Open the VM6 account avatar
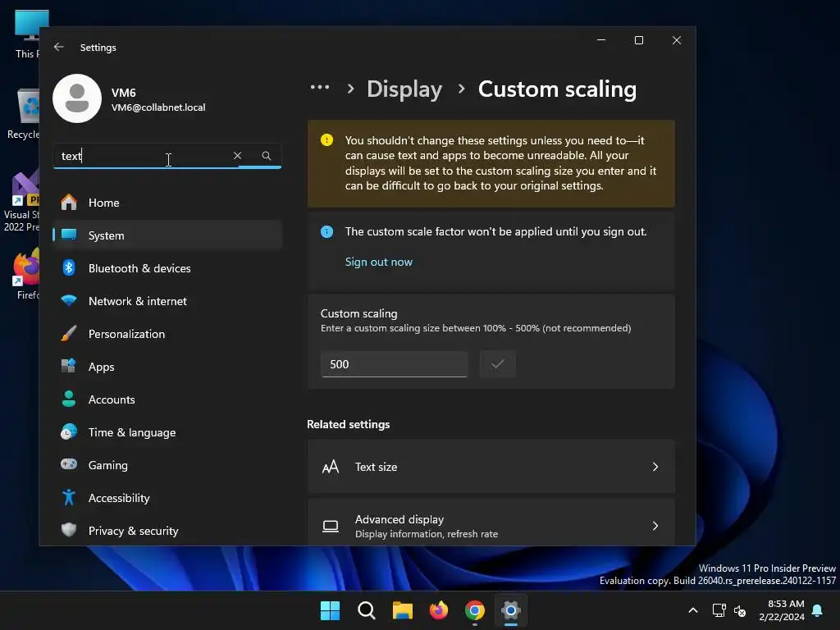The image size is (840, 630). point(77,98)
